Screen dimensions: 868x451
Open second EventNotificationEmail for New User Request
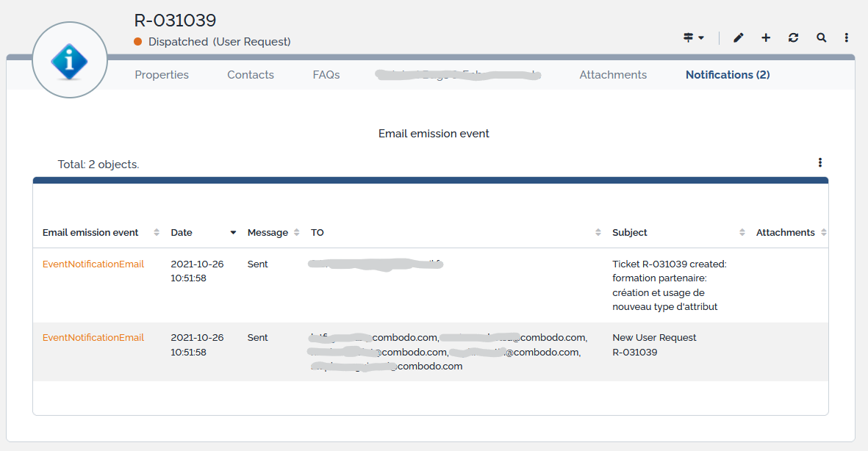click(93, 338)
